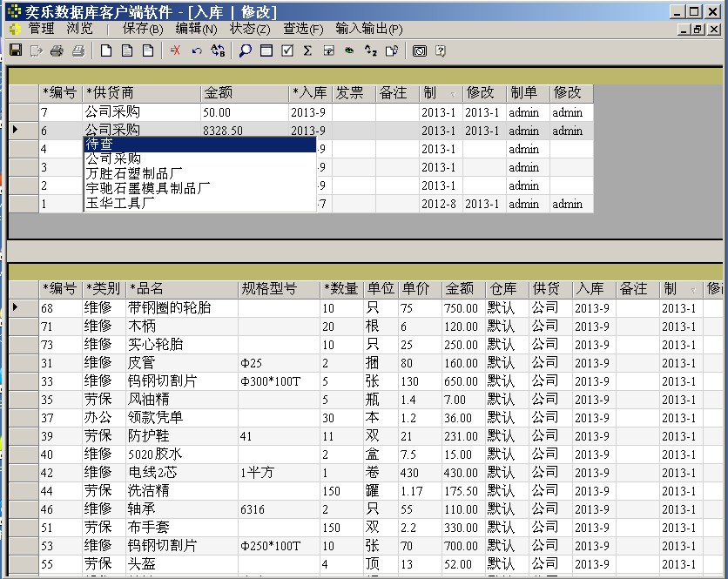Click the undo arrow toolbar icon
The width and height of the screenshot is (728, 579).
pos(197,50)
